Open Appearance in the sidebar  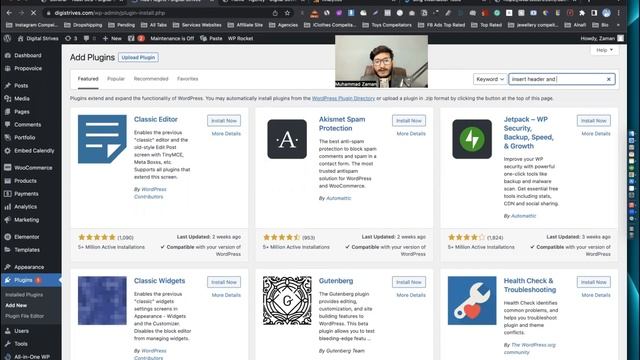[29, 267]
